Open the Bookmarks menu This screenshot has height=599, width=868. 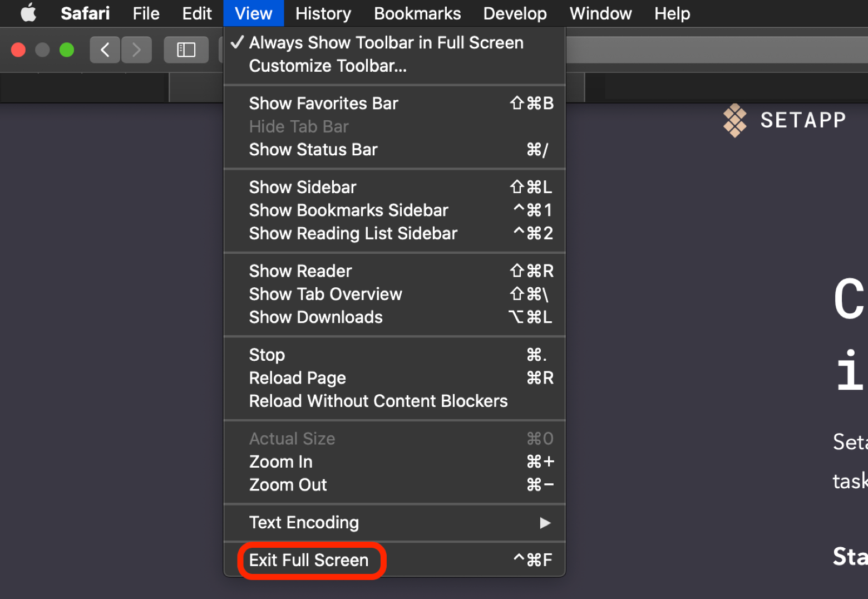coord(417,13)
